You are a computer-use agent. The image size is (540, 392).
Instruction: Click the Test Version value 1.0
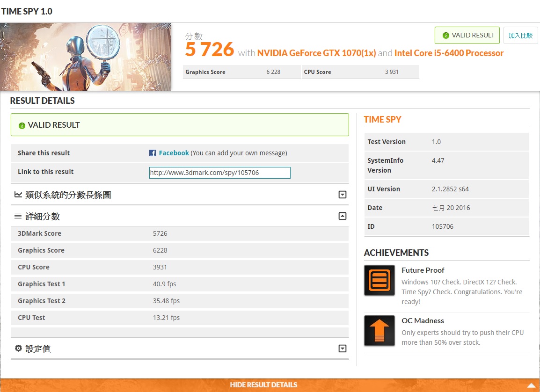coord(436,142)
